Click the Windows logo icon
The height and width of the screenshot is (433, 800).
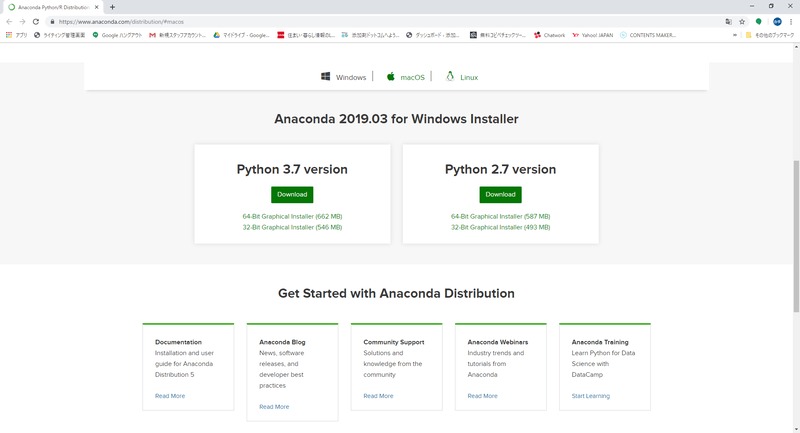click(325, 77)
